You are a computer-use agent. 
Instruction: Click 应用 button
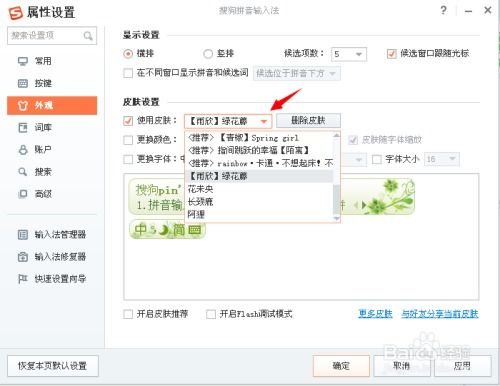click(462, 366)
